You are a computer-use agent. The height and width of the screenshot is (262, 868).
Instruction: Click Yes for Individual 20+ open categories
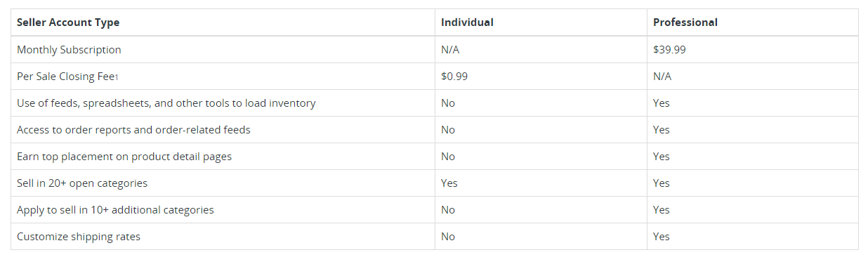[x=449, y=183]
